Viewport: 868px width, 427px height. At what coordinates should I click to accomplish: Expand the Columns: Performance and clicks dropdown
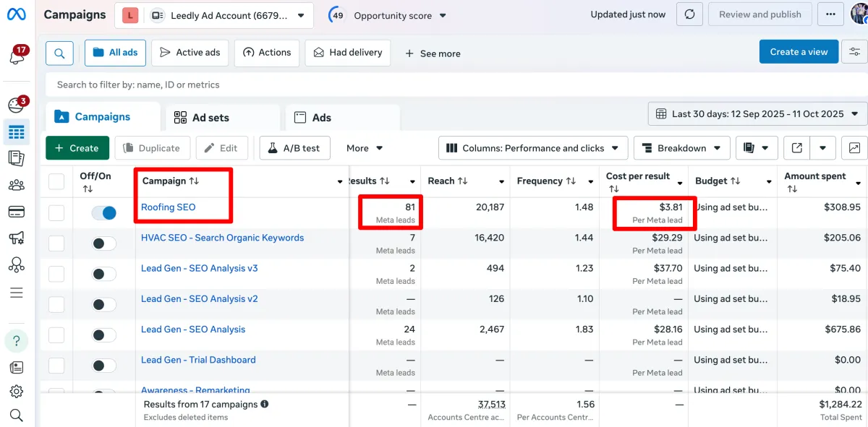(x=533, y=148)
